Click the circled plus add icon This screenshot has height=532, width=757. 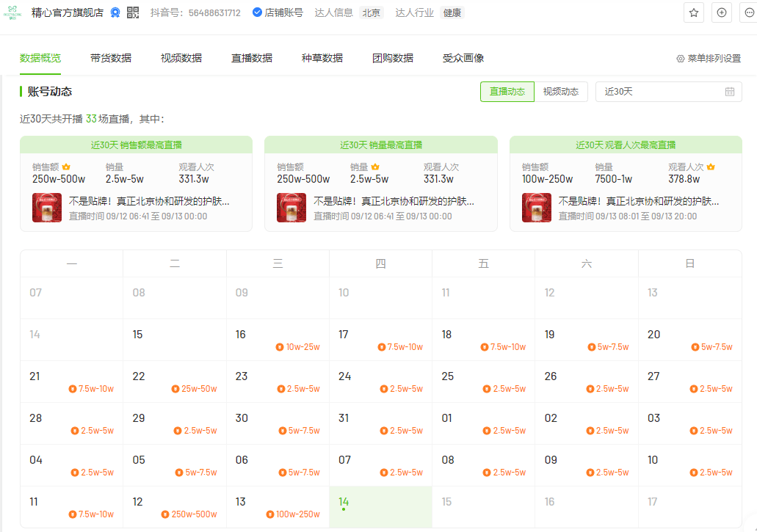[x=722, y=12]
